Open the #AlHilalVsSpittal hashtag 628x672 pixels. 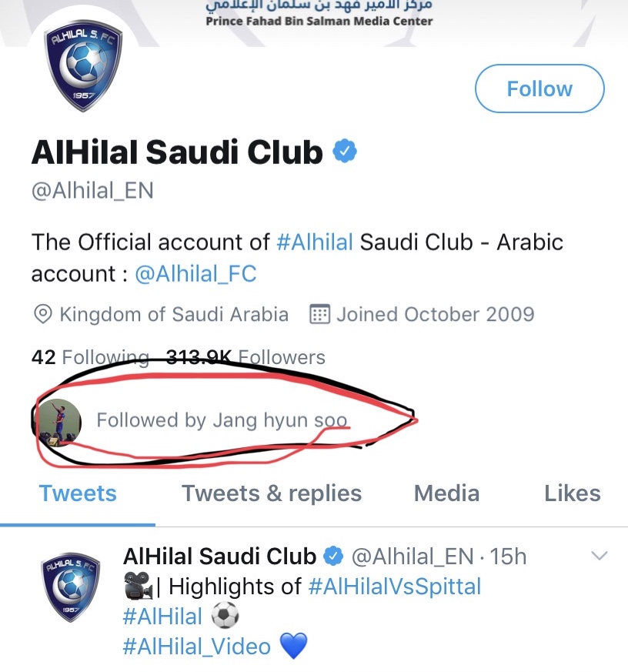tap(394, 587)
